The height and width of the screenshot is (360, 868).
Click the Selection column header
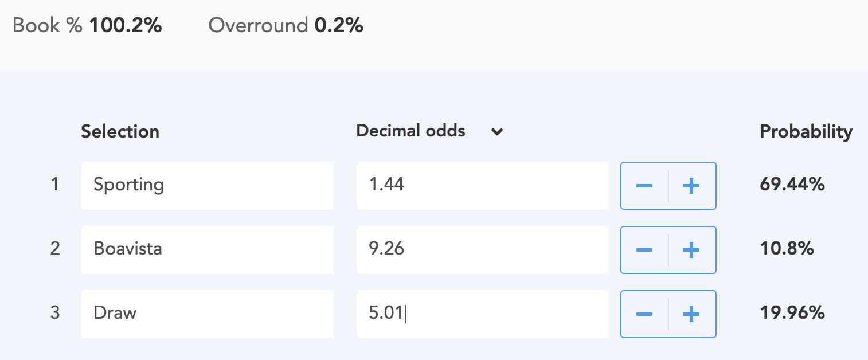pos(120,132)
